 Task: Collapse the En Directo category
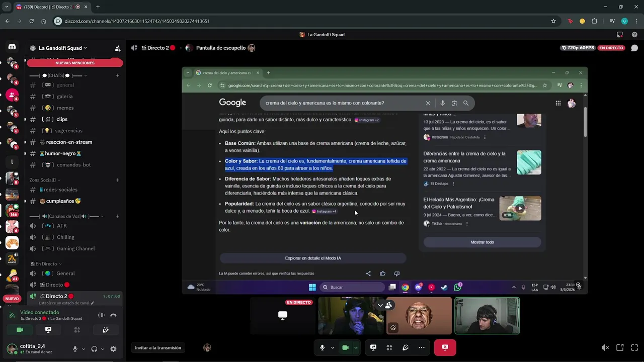coord(46,264)
